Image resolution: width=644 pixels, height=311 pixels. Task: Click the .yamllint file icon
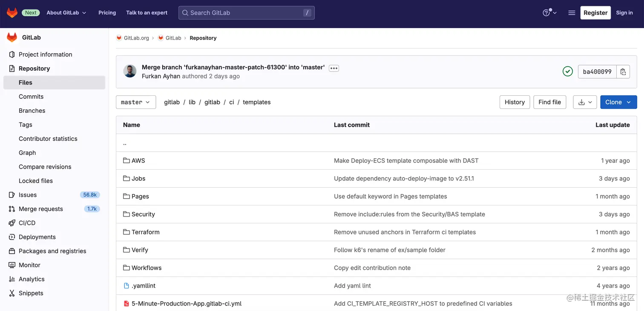point(126,285)
